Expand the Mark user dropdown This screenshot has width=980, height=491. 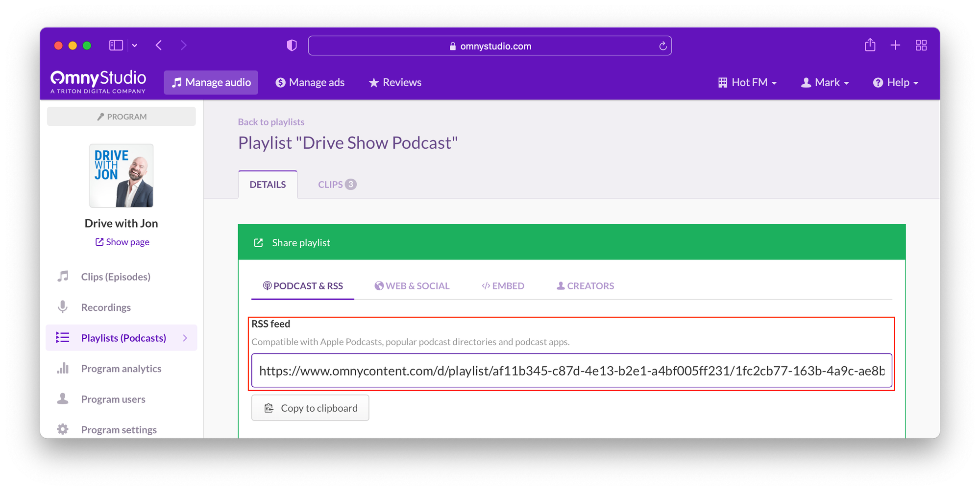pyautogui.click(x=825, y=82)
